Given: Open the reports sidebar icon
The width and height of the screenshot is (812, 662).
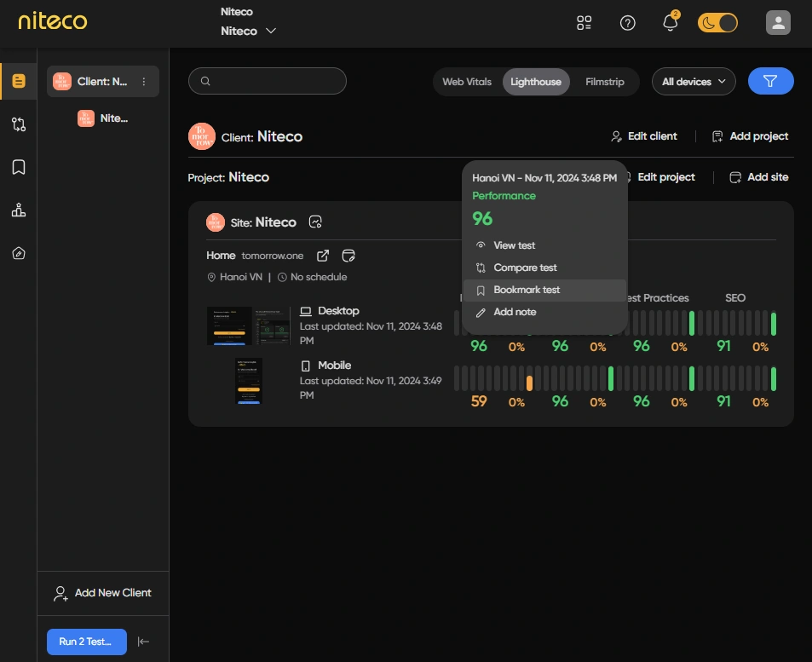Looking at the screenshot, I should pos(19,81).
